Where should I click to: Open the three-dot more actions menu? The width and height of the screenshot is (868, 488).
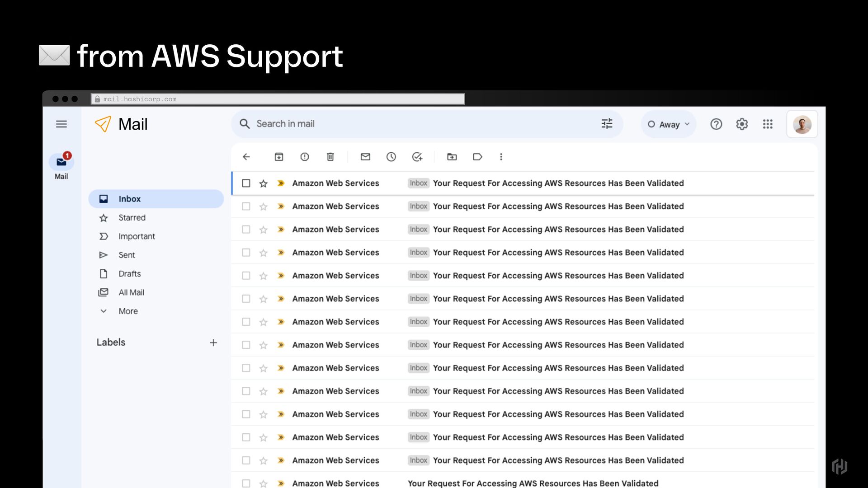point(501,157)
